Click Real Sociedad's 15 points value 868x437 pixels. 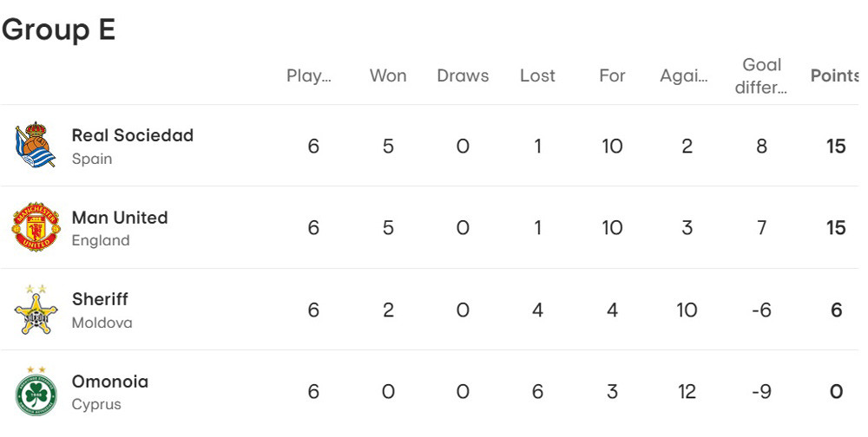point(836,146)
